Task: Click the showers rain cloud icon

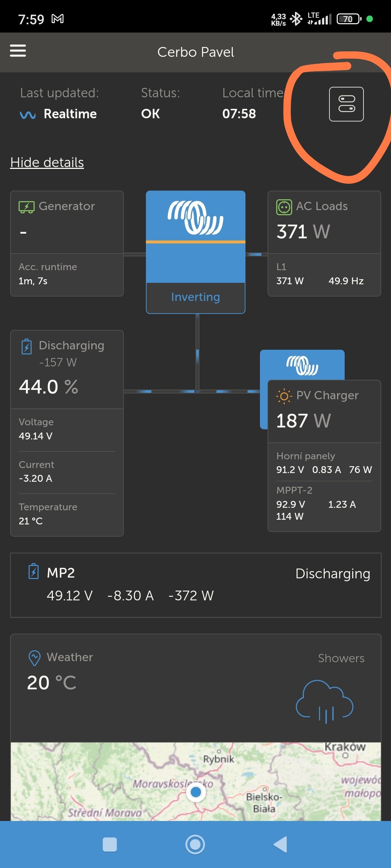Action: tap(324, 702)
